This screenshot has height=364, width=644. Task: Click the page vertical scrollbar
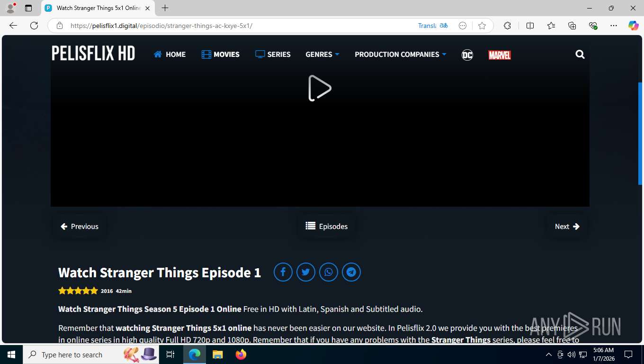[640, 133]
